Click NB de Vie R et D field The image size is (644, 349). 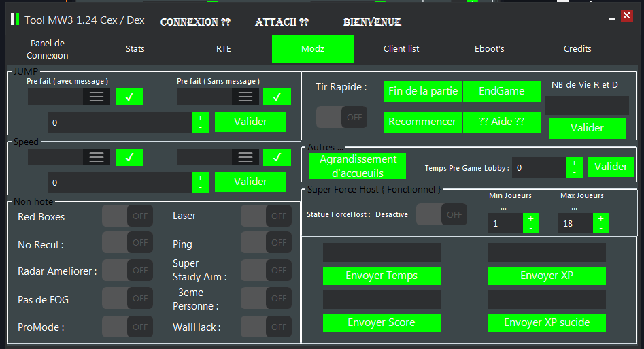(588, 105)
